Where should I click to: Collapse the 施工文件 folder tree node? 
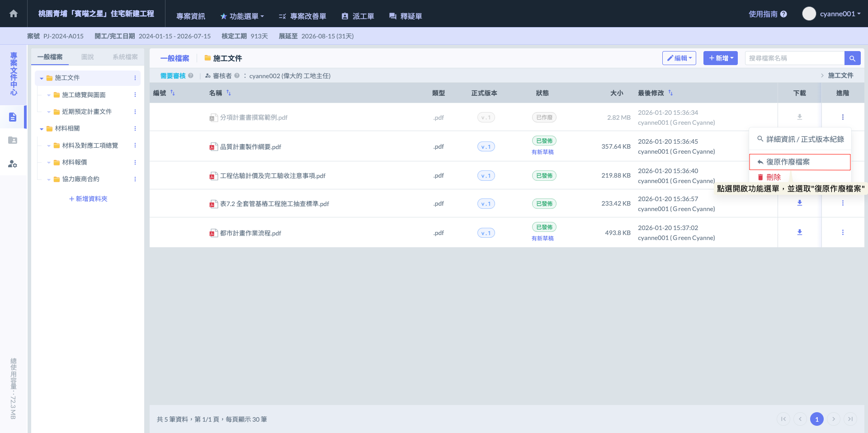pos(42,78)
